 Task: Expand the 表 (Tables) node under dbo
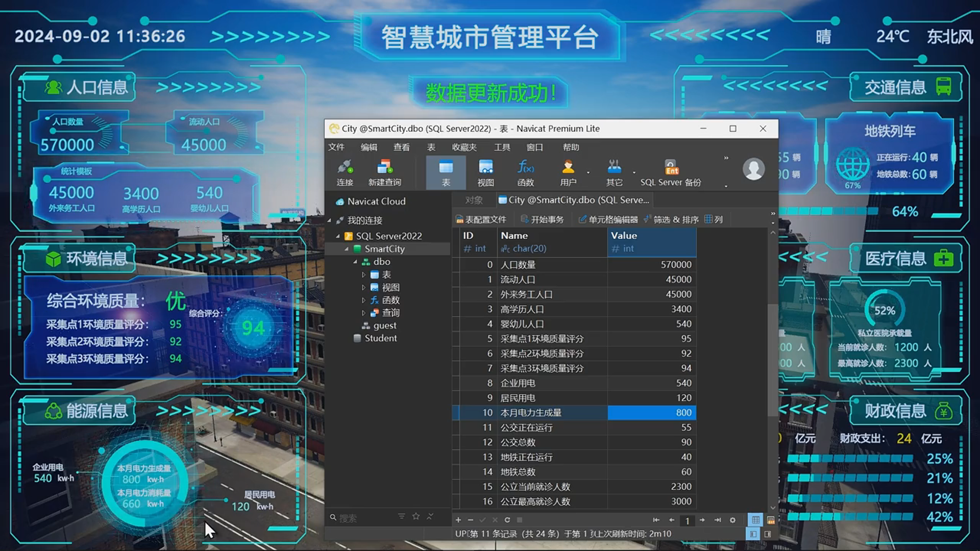[364, 274]
